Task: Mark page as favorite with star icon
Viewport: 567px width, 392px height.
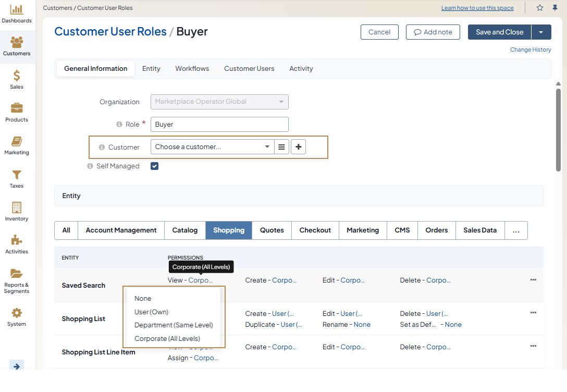Action: [540, 8]
